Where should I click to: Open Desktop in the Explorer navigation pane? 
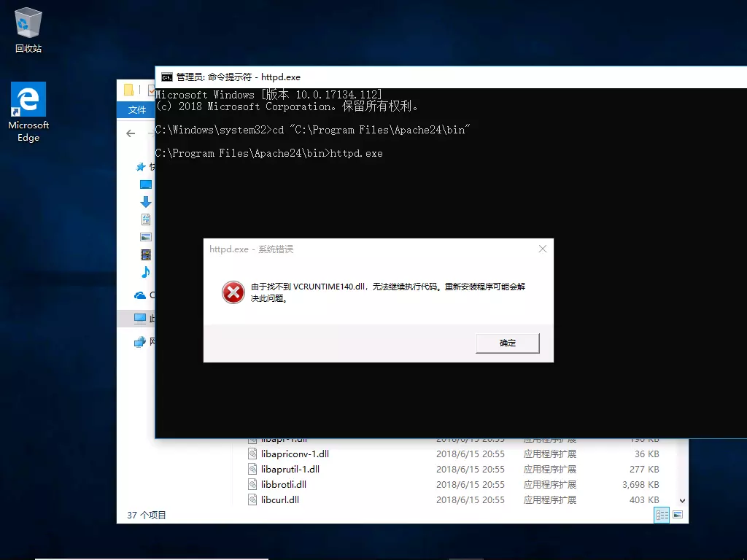[x=146, y=184]
